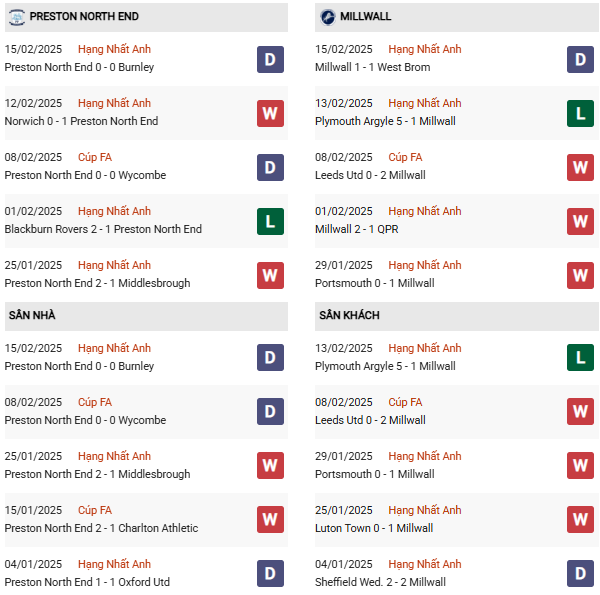Click the D badge for Millwall vs West Brom
This screenshot has height=595, width=600.
(x=580, y=60)
